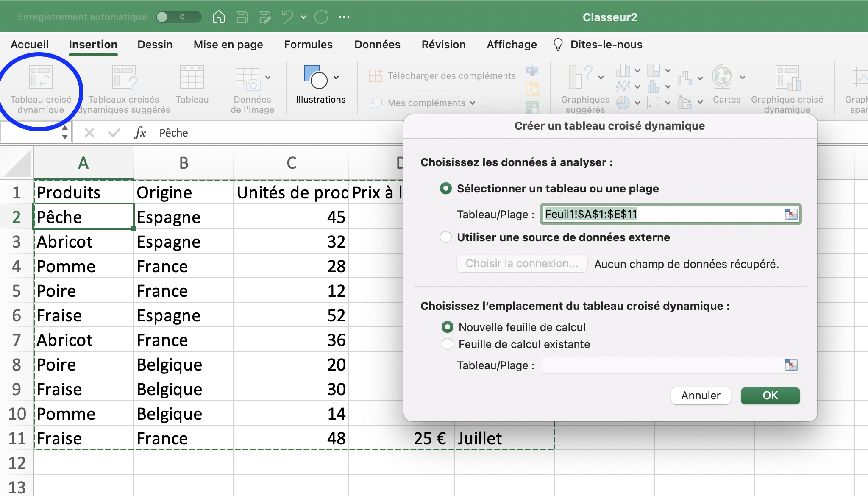The height and width of the screenshot is (496, 868).
Task: Open the Illustrations dropdown arrow
Action: (x=335, y=77)
